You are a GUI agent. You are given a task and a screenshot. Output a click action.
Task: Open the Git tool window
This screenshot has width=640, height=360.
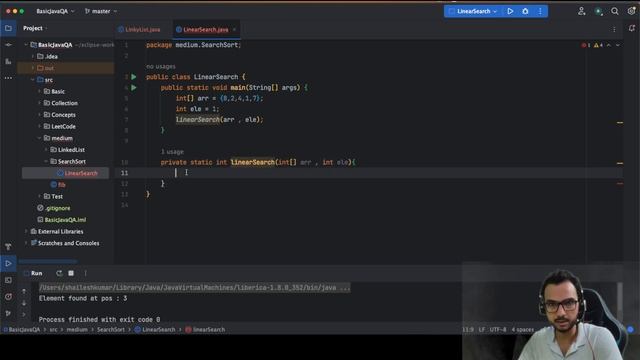click(x=8, y=313)
